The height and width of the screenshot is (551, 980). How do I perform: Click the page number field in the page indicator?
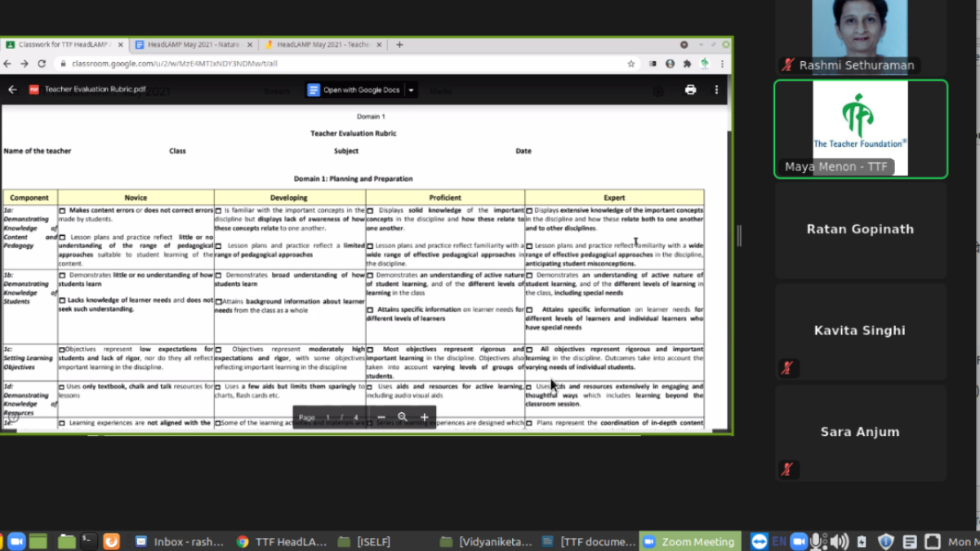[328, 417]
